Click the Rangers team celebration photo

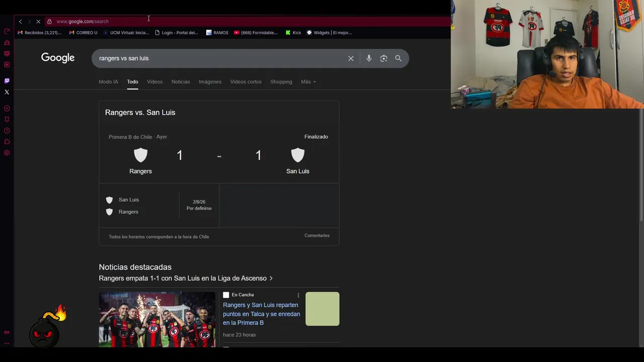[157, 319]
